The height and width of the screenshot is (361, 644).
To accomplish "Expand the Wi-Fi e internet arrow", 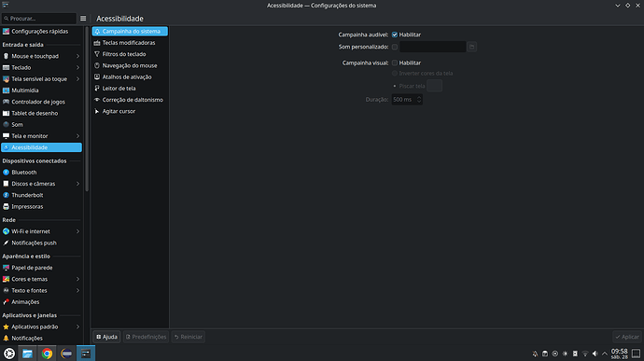I will 77,231.
